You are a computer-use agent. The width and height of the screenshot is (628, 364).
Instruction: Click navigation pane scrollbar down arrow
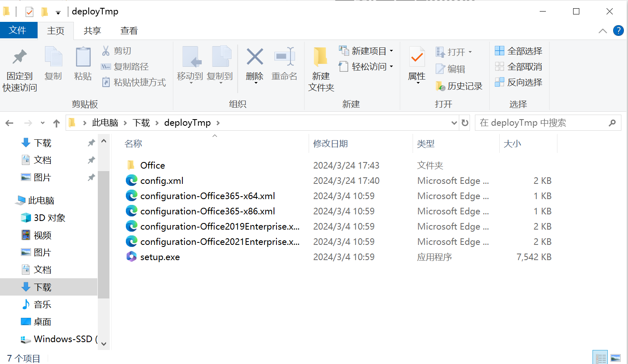click(104, 344)
